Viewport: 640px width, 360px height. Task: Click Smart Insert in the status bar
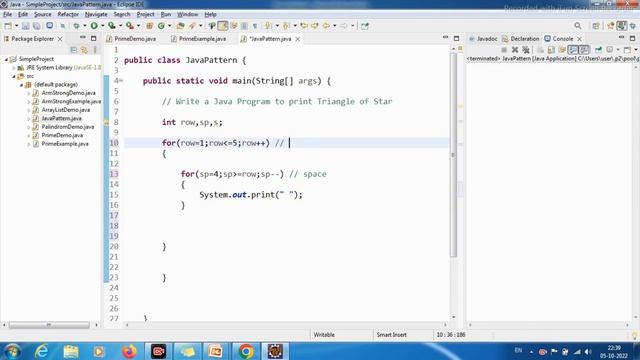pos(391,335)
